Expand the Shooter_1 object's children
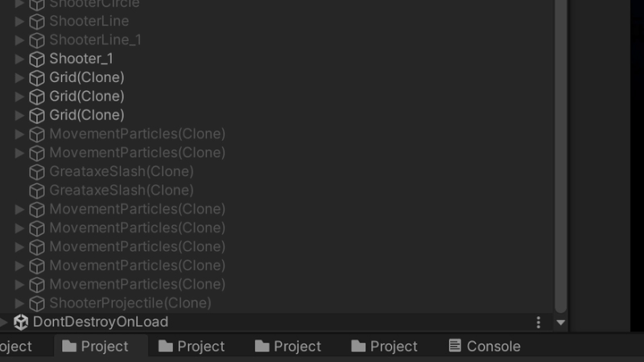 pos(19,59)
